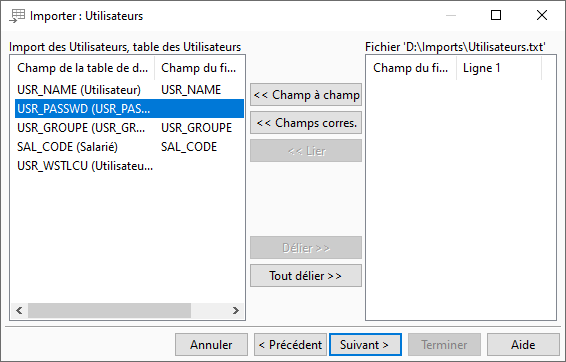566x362 pixels.
Task: Cancel the import with Annuler
Action: click(x=212, y=345)
